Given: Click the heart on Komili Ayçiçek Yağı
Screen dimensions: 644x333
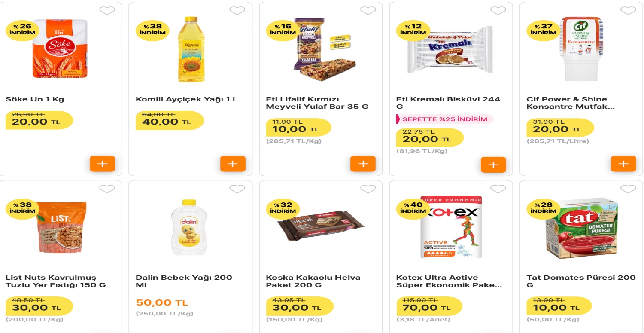Looking at the screenshot, I should click(237, 10).
